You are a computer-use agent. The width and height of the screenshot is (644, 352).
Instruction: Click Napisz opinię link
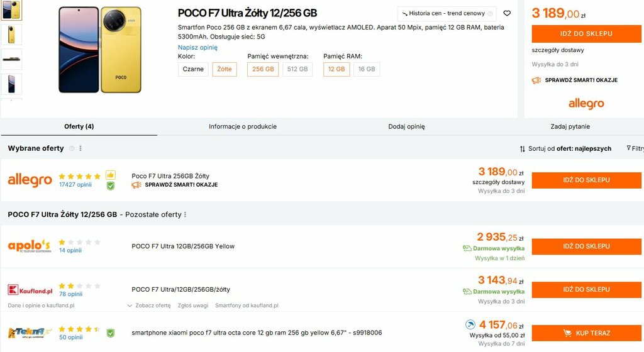coord(197,47)
